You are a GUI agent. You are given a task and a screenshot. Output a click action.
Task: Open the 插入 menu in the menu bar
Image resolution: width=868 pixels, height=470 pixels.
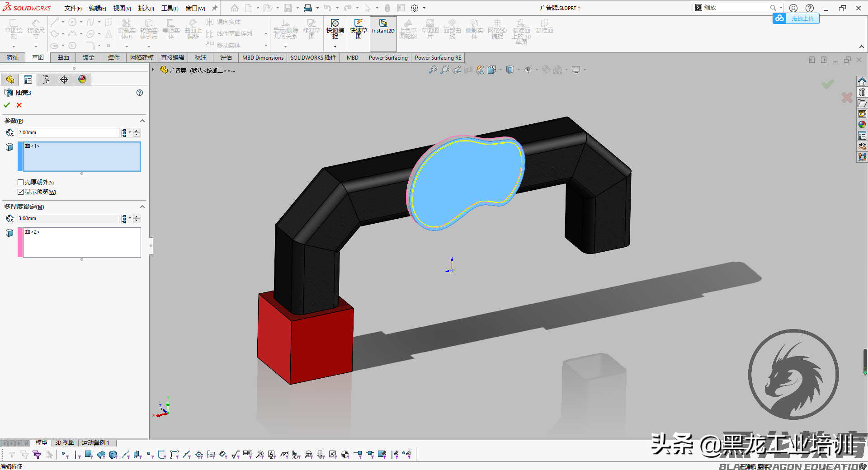[146, 8]
